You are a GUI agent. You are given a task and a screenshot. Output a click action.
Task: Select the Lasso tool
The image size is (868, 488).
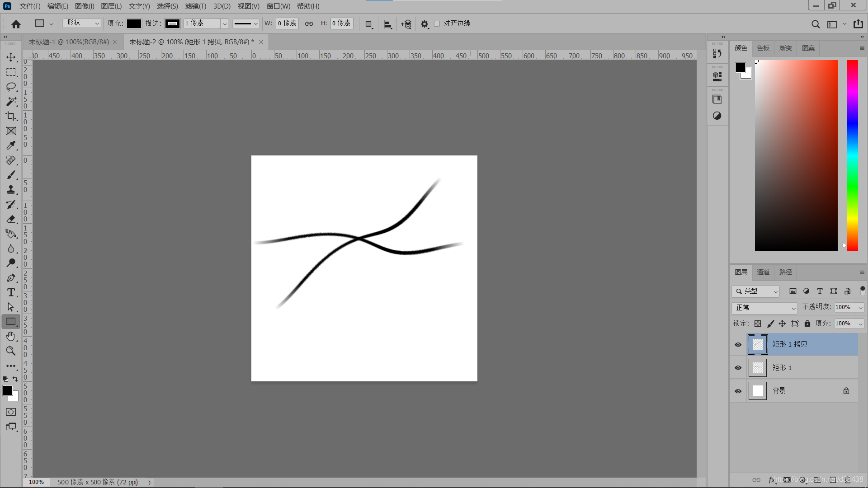[11, 87]
